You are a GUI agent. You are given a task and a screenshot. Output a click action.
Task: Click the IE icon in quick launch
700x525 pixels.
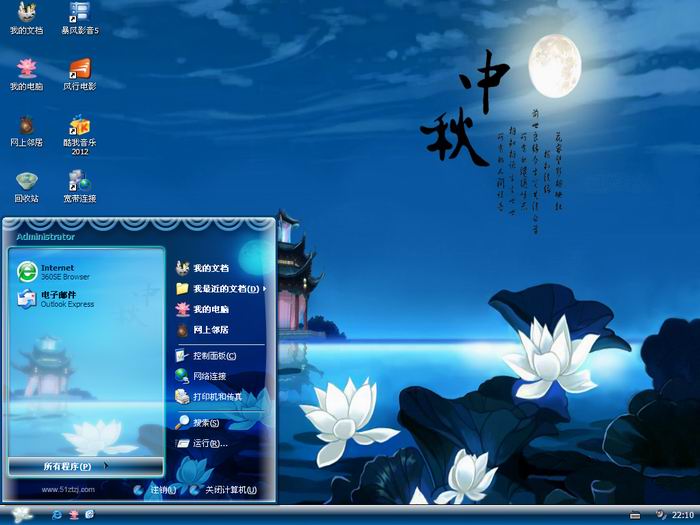(56, 514)
